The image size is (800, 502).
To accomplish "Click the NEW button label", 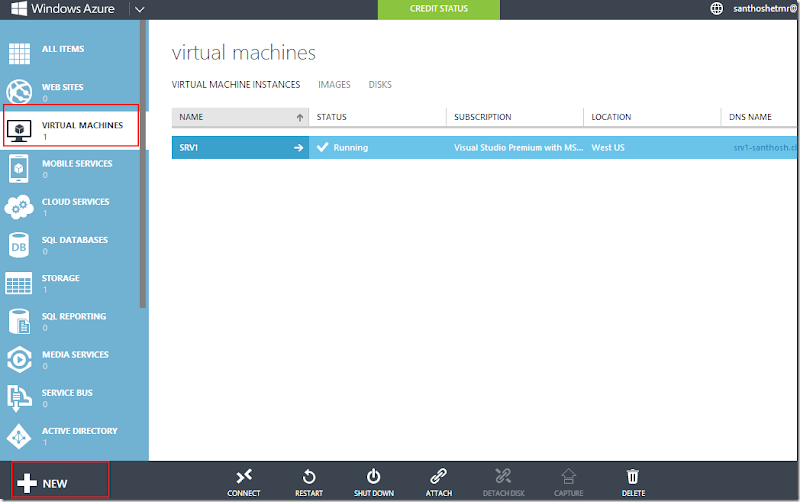I will (55, 484).
